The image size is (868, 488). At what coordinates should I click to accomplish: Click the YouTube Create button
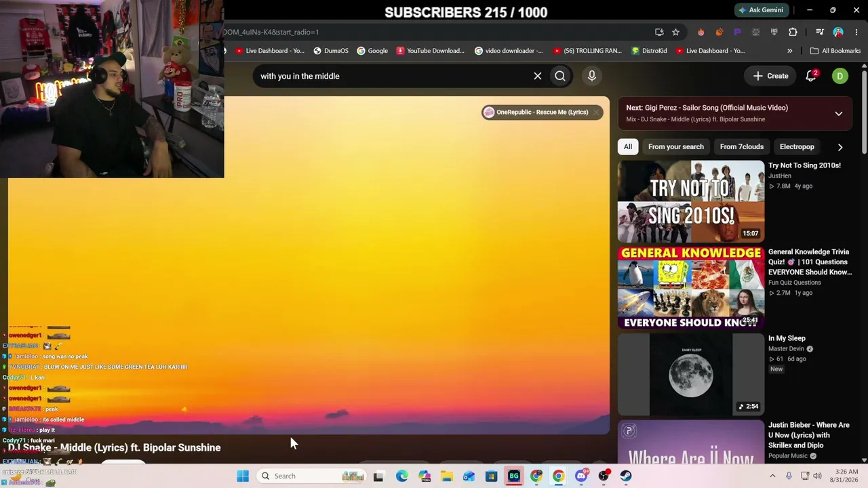coord(771,76)
